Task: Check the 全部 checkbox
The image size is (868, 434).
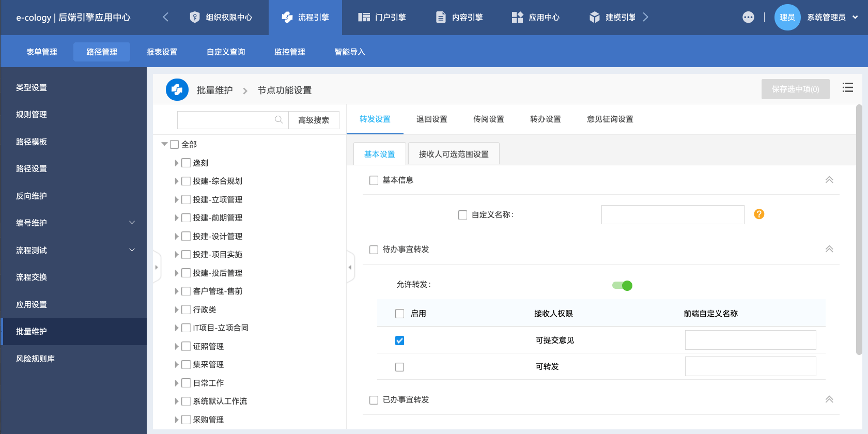Action: [175, 145]
